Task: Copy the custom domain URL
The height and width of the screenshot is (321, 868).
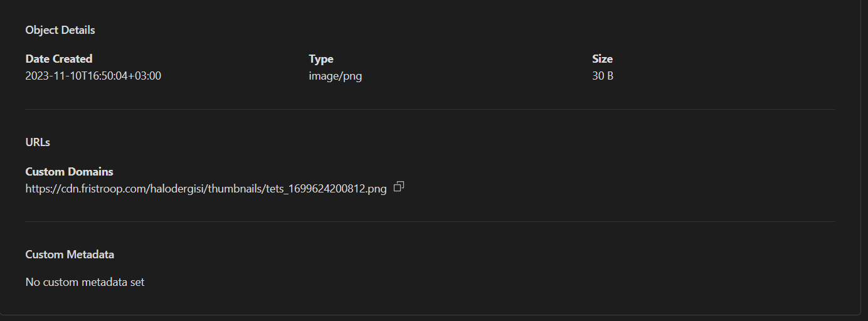Action: pos(399,187)
